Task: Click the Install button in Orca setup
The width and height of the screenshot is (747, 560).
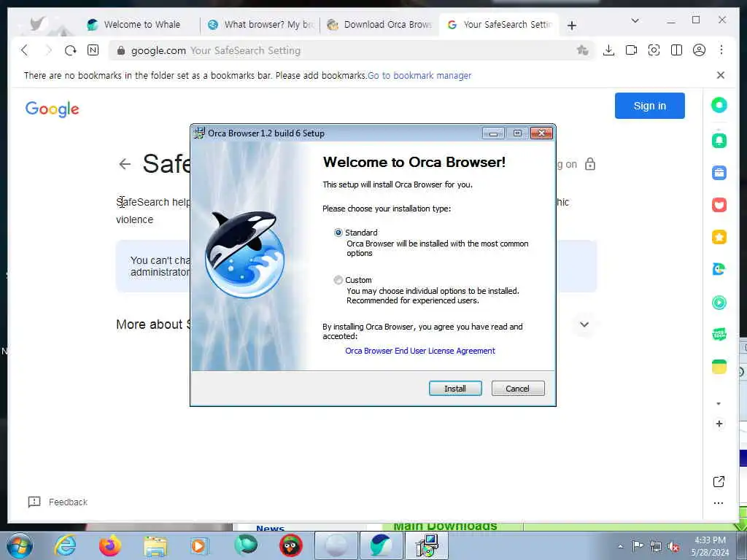Action: tap(455, 389)
